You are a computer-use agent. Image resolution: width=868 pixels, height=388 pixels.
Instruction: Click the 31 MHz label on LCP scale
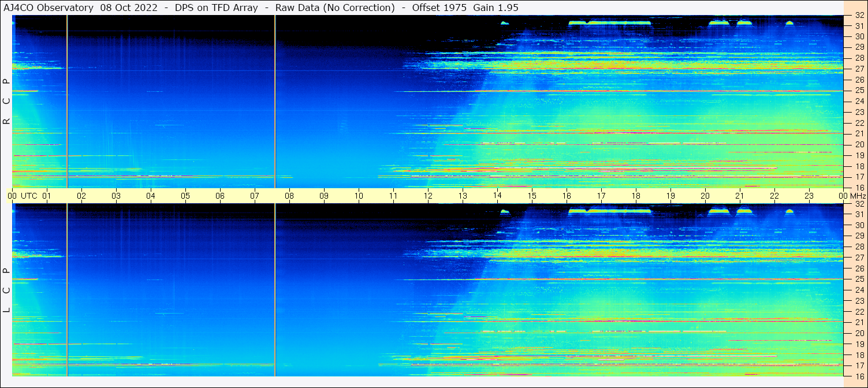859,214
